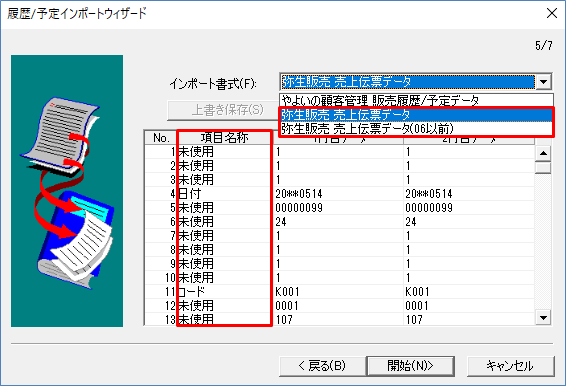The width and height of the screenshot is (566, 386).
Task: Click the import wizard illustration image
Action: (67, 191)
